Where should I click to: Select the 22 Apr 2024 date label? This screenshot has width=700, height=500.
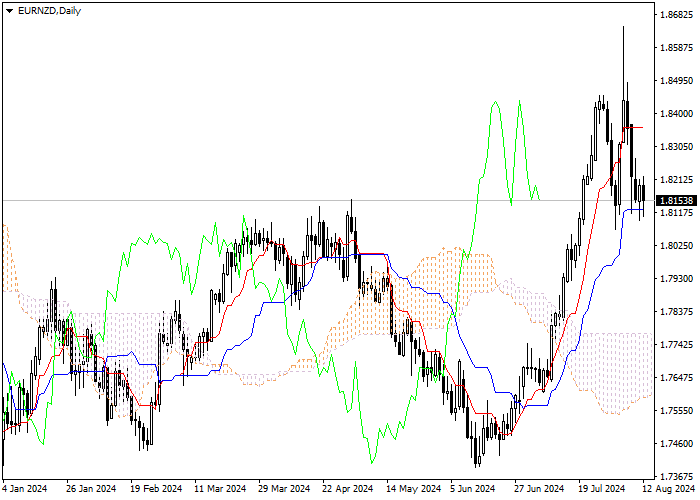pyautogui.click(x=348, y=489)
